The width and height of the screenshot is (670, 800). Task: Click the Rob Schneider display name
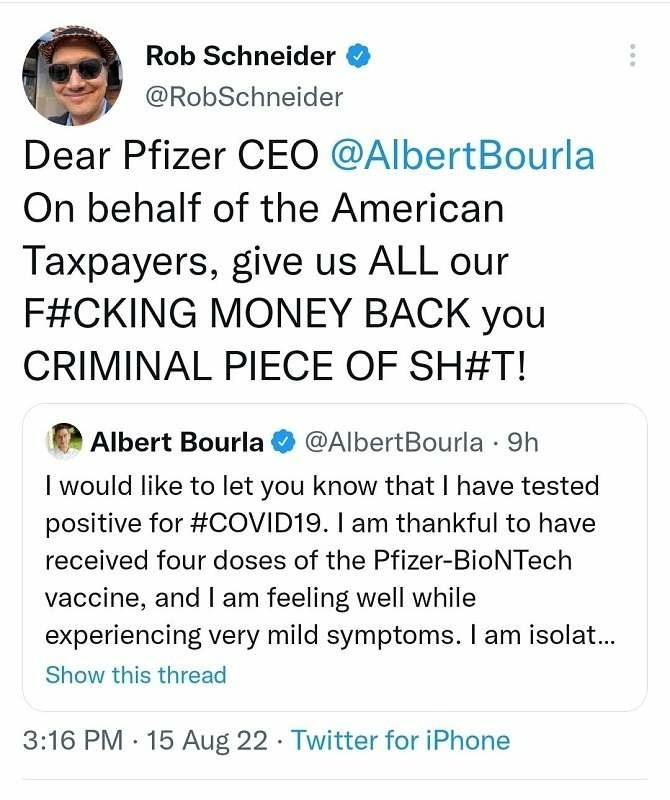coord(240,56)
